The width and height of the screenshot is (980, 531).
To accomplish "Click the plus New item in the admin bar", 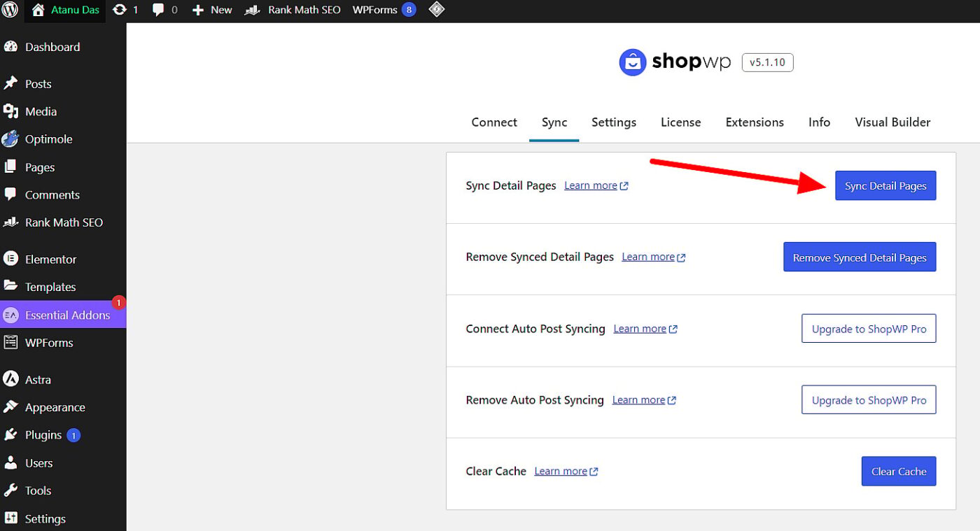I will click(x=212, y=10).
